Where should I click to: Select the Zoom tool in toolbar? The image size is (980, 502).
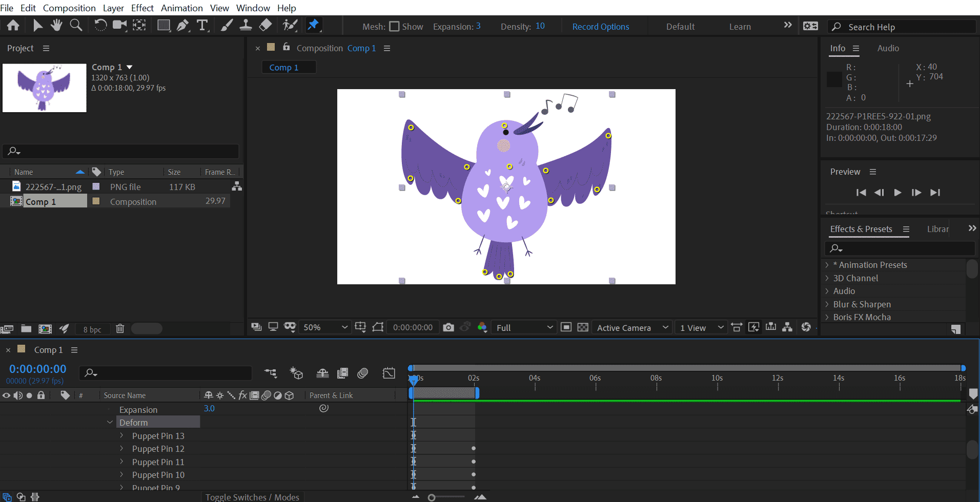pos(76,25)
